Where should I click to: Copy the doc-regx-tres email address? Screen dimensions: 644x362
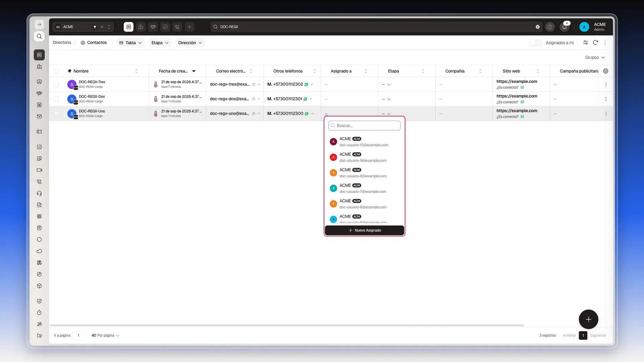(254, 84)
